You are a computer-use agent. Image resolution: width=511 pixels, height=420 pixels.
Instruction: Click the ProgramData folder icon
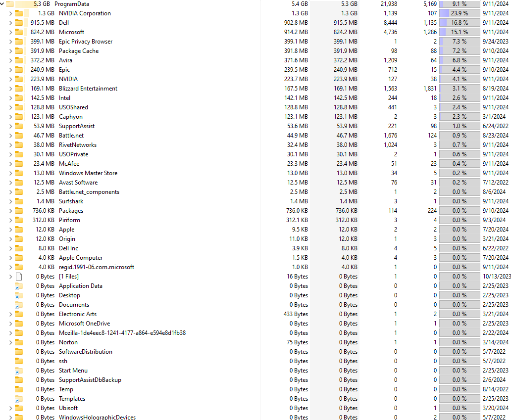10,4
